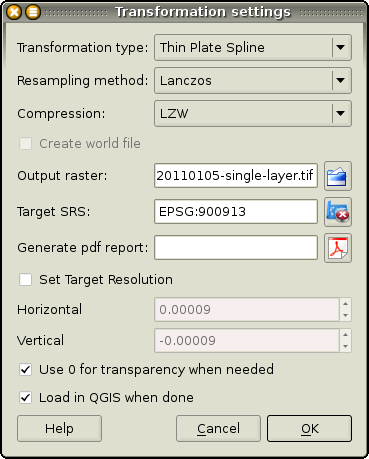Screen dimensions: 369x459
Task: Click the window menu icon in title bar
Action: 33,13
